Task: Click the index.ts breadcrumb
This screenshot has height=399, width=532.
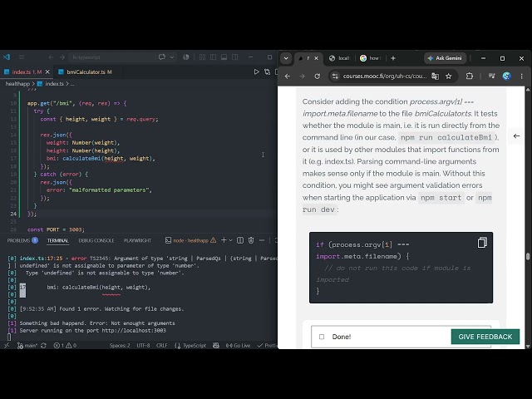Action: tap(54, 83)
